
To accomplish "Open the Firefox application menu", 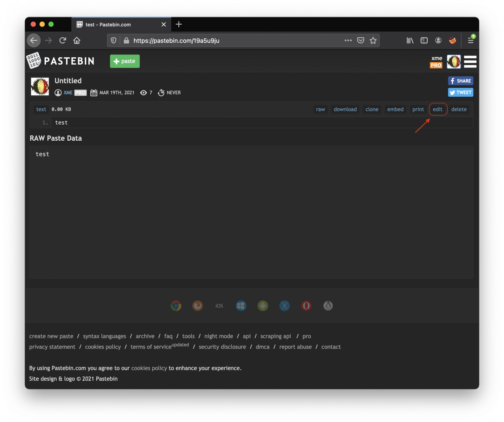I will click(x=471, y=40).
